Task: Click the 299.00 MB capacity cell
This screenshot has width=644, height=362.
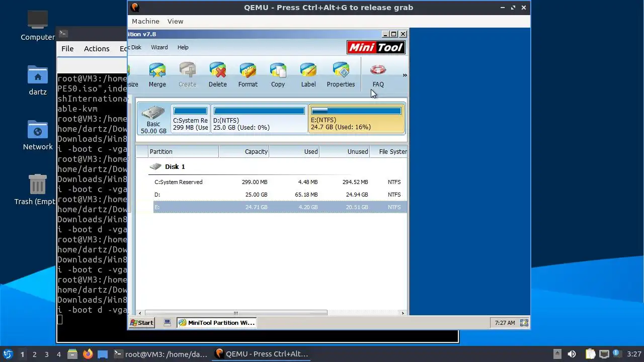Action: coord(254,182)
